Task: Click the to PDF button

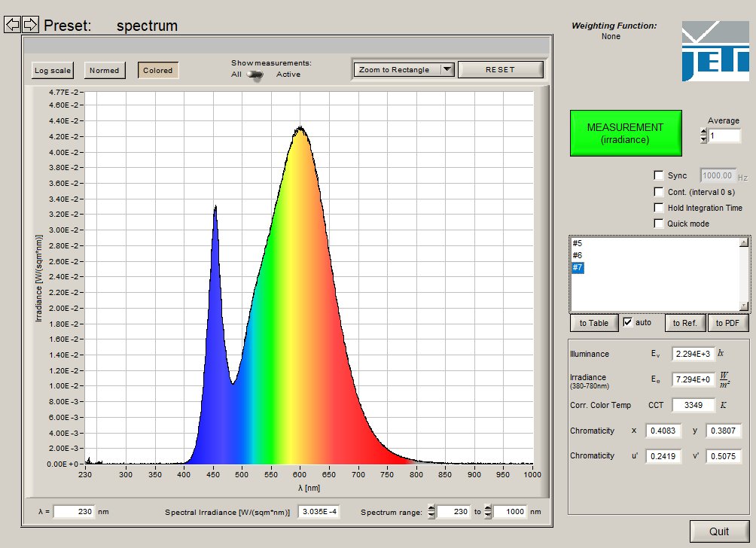Action: (728, 323)
